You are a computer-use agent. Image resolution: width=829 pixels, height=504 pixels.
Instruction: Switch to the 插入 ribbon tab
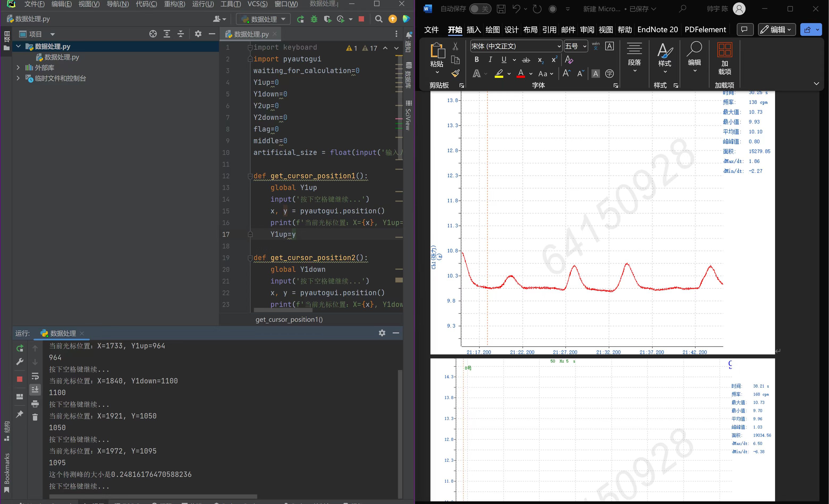click(x=473, y=29)
